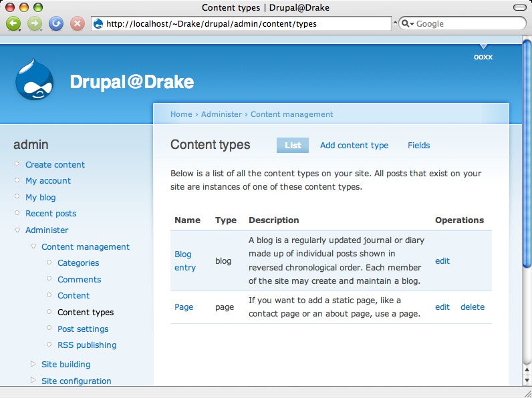Click the vertical scrollbar thumb
Viewport: 532px width, 398px height.
527,153
